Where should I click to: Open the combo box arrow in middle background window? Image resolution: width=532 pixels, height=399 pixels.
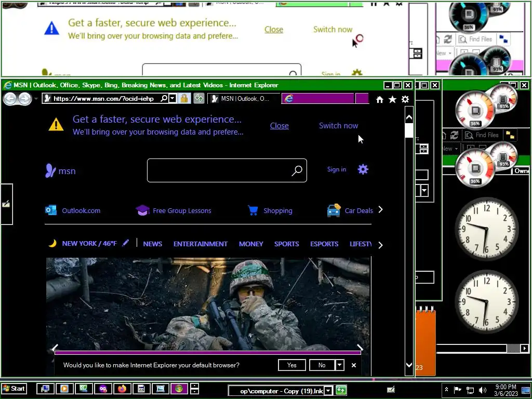pyautogui.click(x=424, y=190)
